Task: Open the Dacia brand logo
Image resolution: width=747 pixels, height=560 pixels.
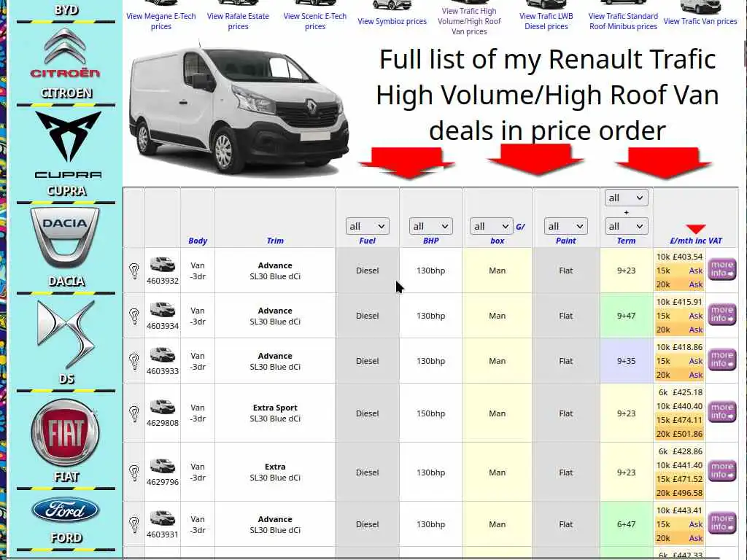Action: (65, 237)
